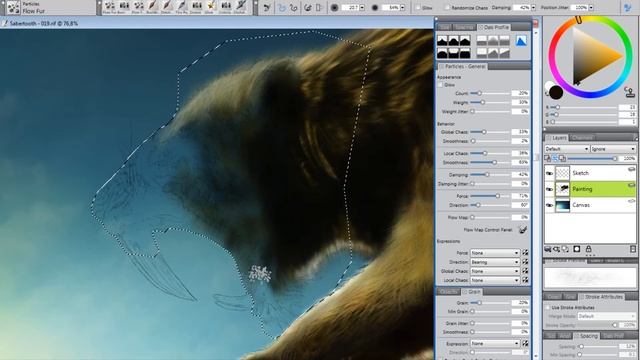Open Force expression invert icon
The width and height of the screenshot is (640, 360).
click(x=525, y=253)
